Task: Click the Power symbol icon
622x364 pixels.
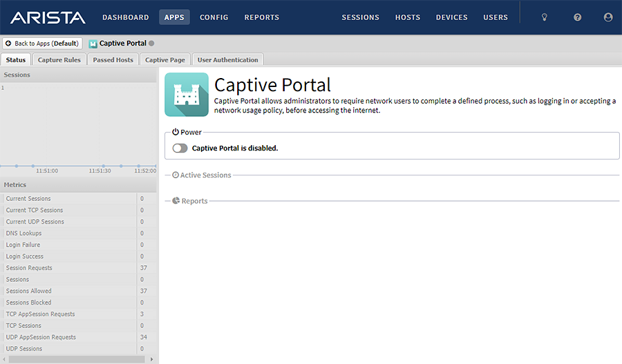Action: point(176,132)
